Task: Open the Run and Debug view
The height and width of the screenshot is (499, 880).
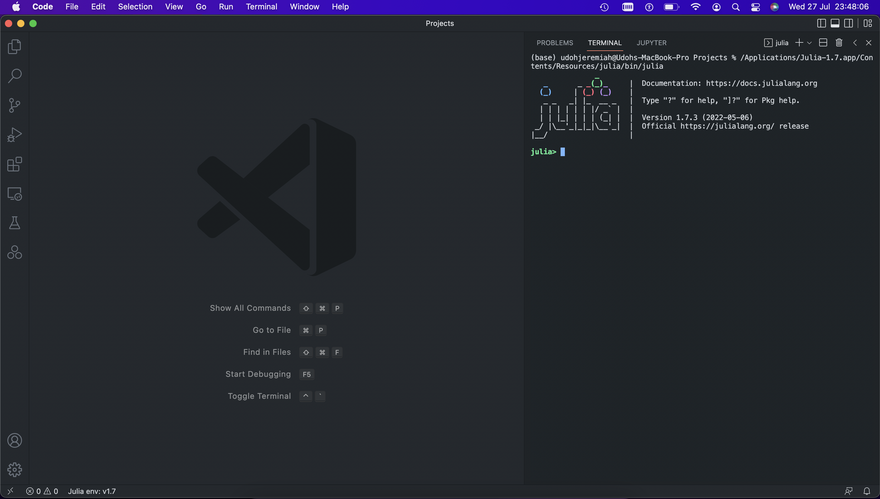Action: (15, 135)
